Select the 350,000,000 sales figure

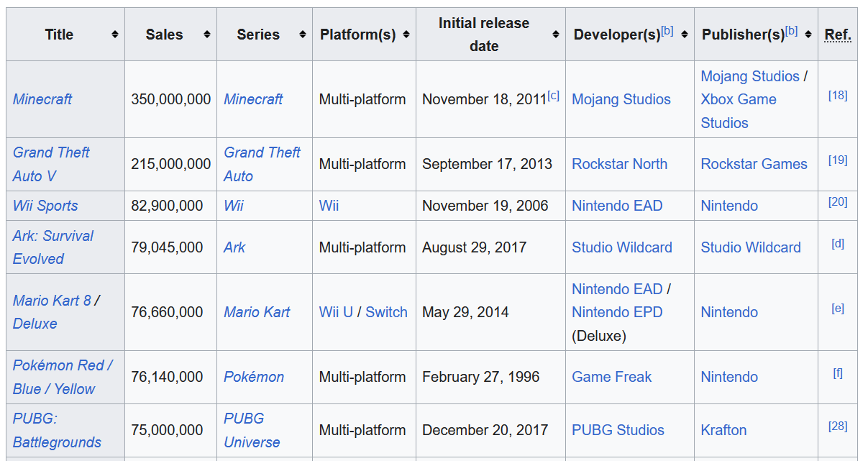pyautogui.click(x=171, y=99)
